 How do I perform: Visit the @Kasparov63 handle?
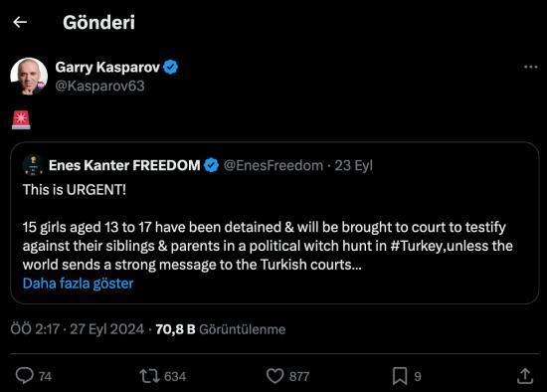[99, 86]
